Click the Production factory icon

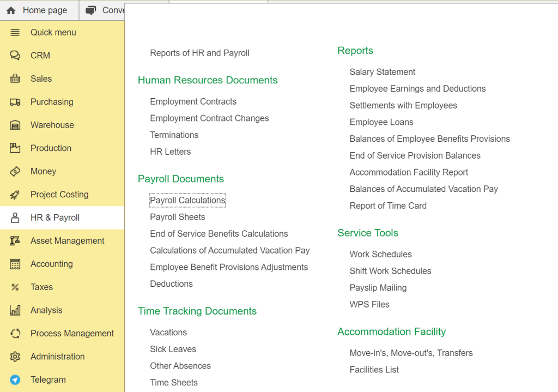(15, 148)
